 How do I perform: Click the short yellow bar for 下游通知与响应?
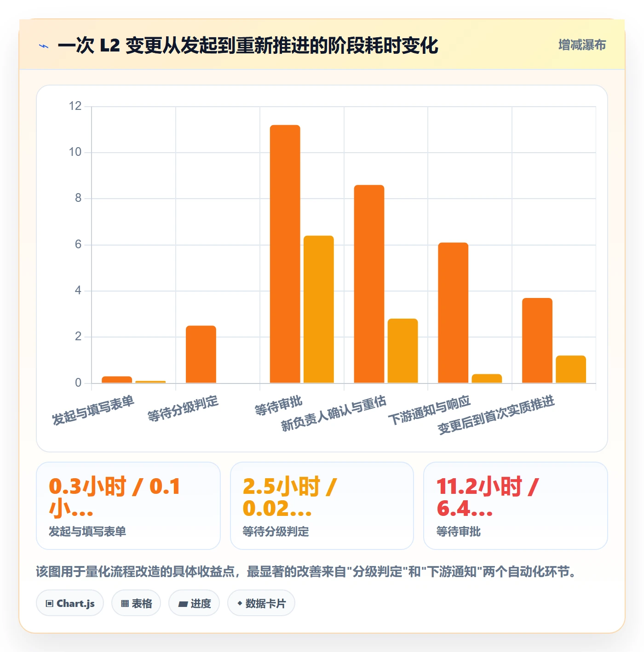(487, 378)
